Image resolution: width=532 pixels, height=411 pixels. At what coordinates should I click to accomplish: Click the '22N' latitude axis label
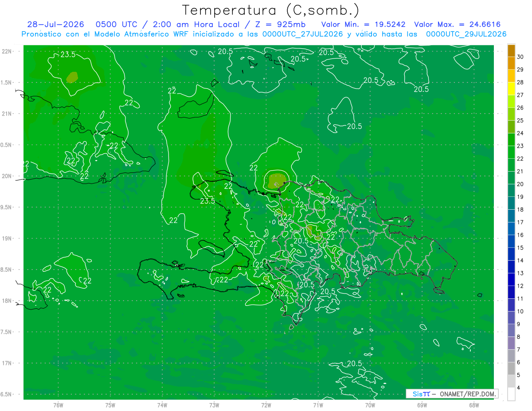click(7, 51)
